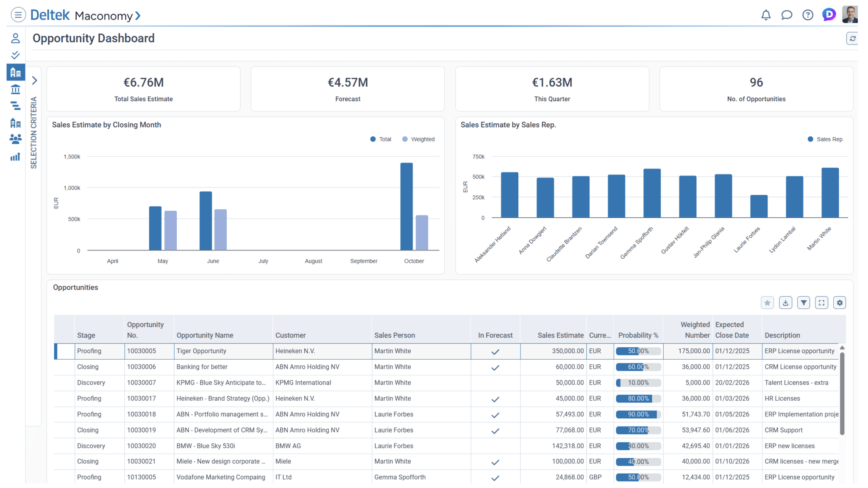The height and width of the screenshot is (488, 868).
Task: Open the chat messages icon
Action: (787, 15)
